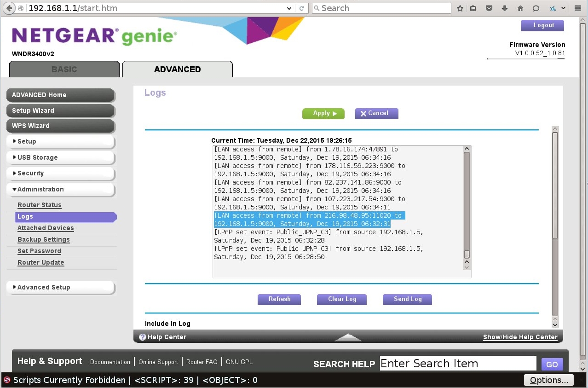Expand the USB Storage section
The width and height of the screenshot is (588, 388).
pos(61,157)
